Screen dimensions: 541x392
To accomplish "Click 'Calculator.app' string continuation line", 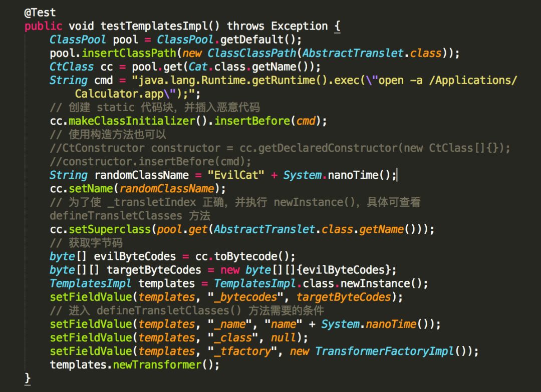I will tap(137, 94).
